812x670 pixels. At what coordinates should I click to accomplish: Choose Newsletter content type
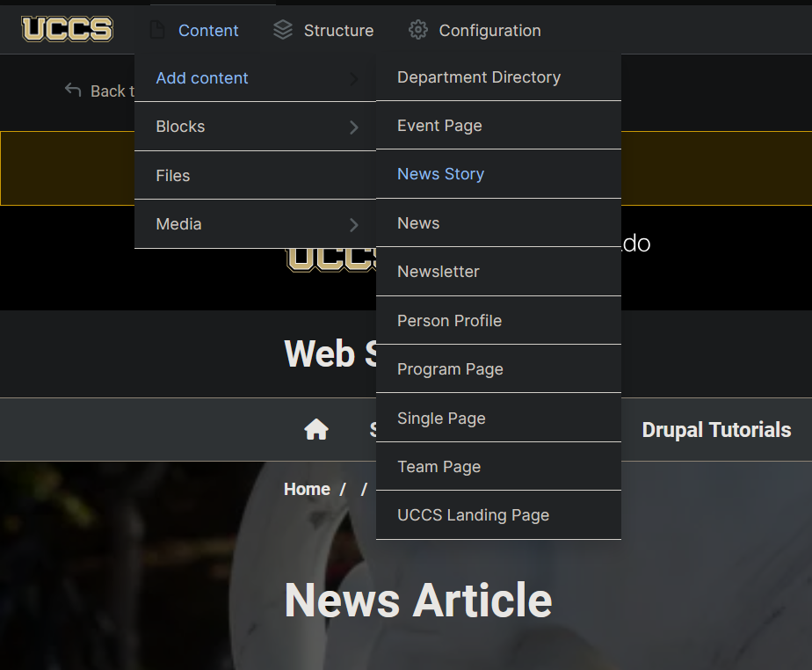498,272
